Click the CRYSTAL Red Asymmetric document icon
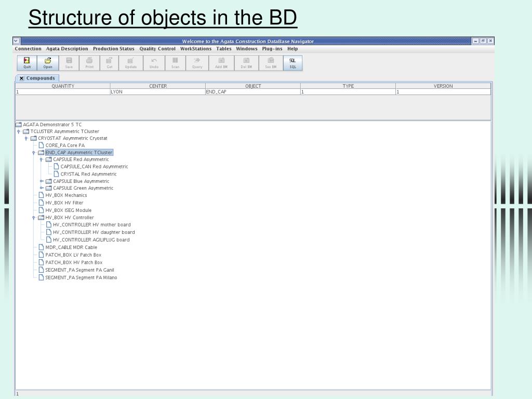The height and width of the screenshot is (399, 532). click(x=56, y=174)
